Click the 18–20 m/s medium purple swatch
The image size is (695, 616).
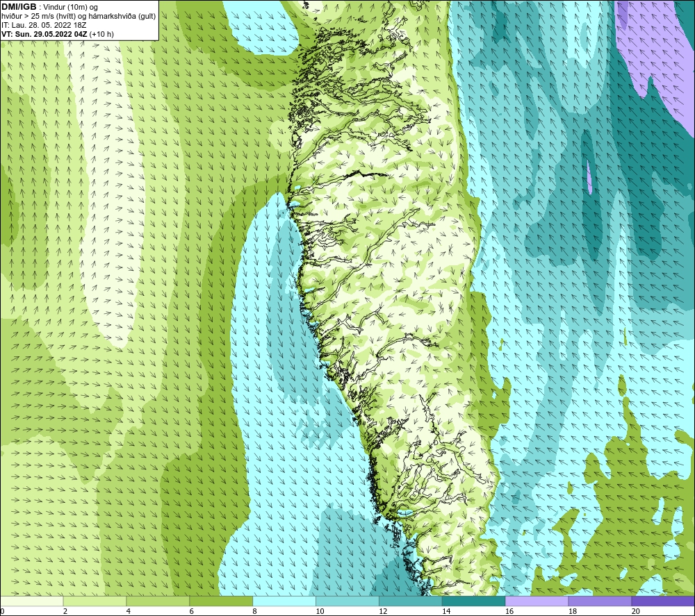[x=600, y=601]
